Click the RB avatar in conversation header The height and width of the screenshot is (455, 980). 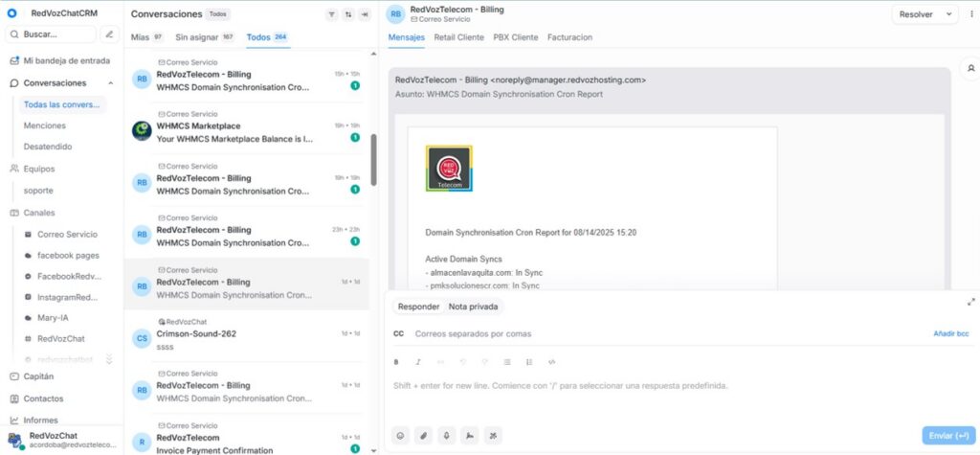click(395, 14)
